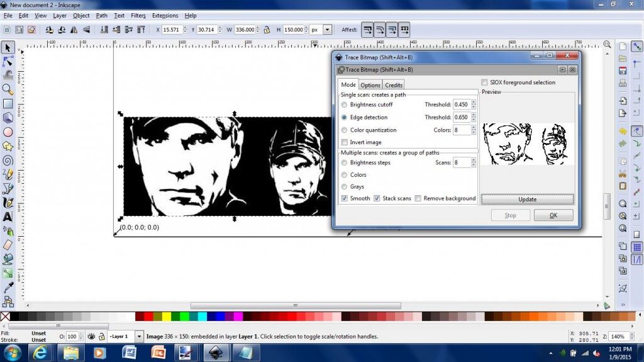Select the Brightness cutoff radio button
This screenshot has height=362, width=644.
click(344, 105)
